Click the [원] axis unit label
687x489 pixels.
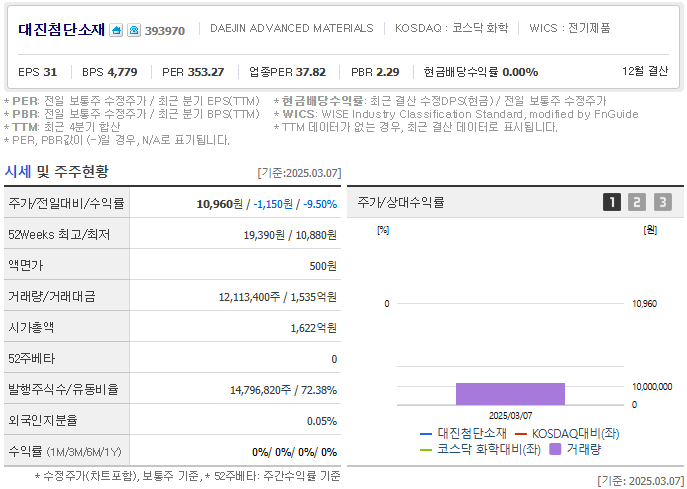[650, 230]
